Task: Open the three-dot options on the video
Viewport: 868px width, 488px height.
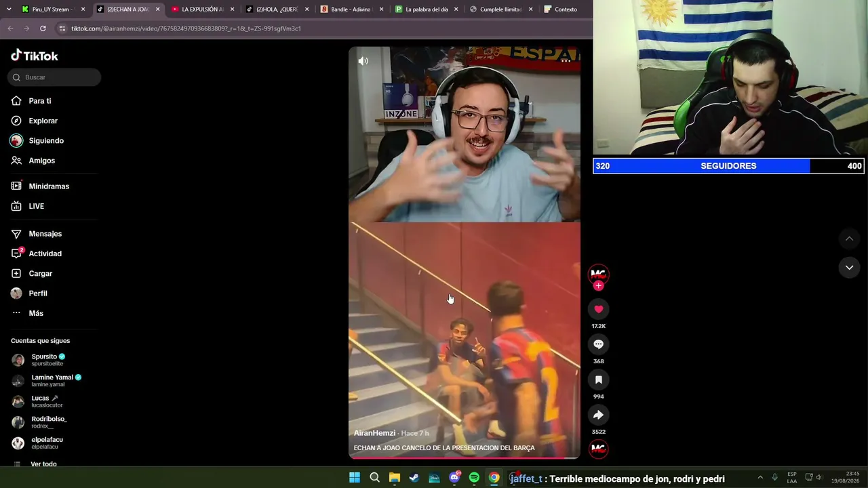Action: coord(566,61)
